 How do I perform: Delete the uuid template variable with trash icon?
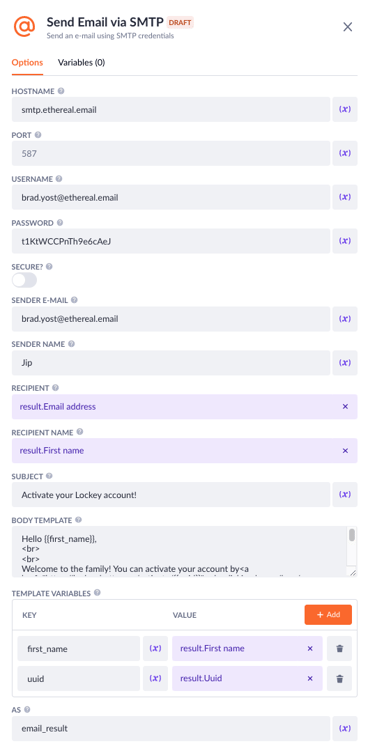point(340,679)
